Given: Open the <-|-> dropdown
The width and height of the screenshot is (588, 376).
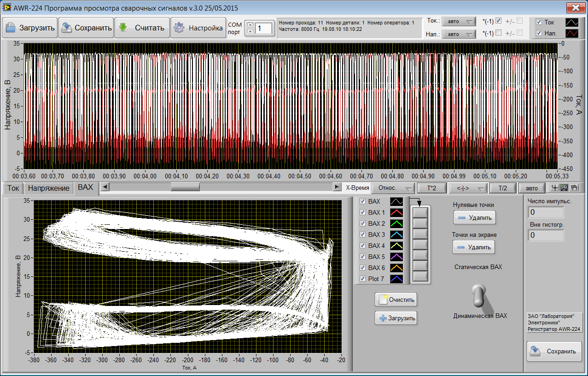Looking at the screenshot, I should [468, 188].
